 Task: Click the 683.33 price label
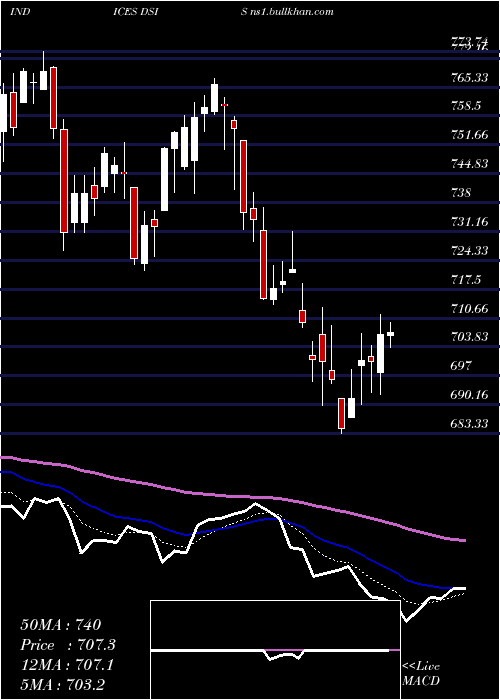click(x=469, y=424)
